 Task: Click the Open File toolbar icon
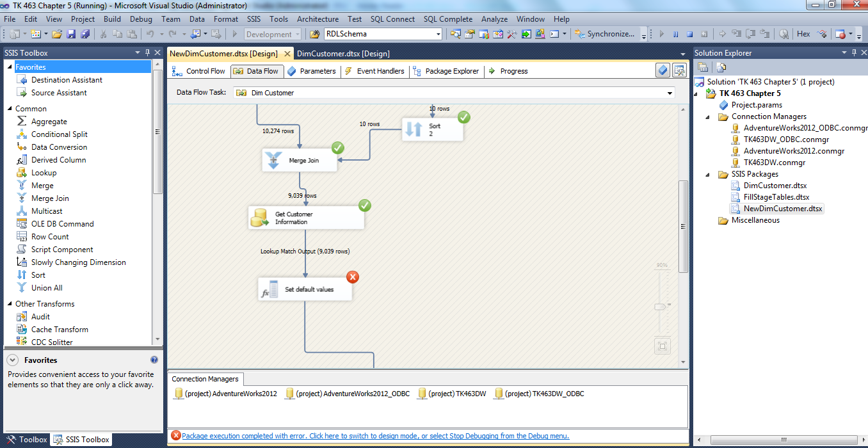coord(56,34)
